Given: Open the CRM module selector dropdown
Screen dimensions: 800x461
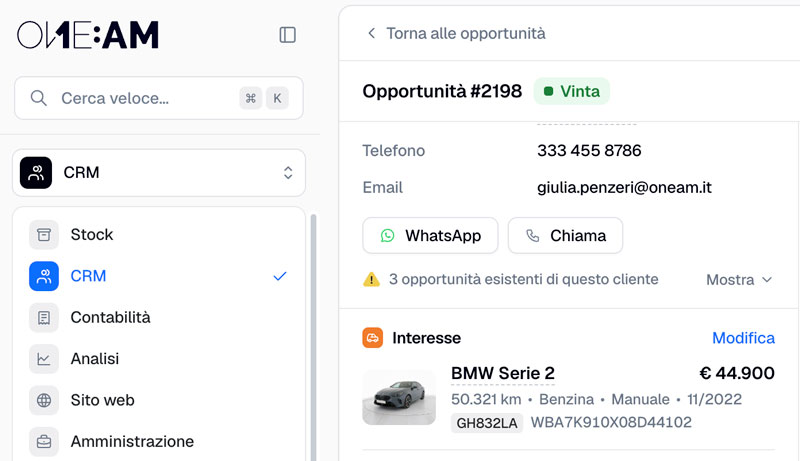Looking at the screenshot, I should click(159, 172).
